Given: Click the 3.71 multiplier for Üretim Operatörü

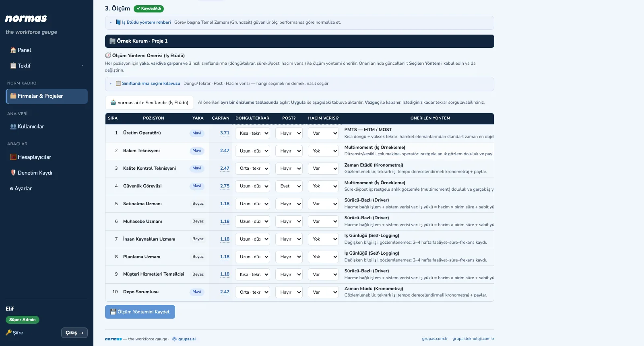Looking at the screenshot, I should coord(225,133).
